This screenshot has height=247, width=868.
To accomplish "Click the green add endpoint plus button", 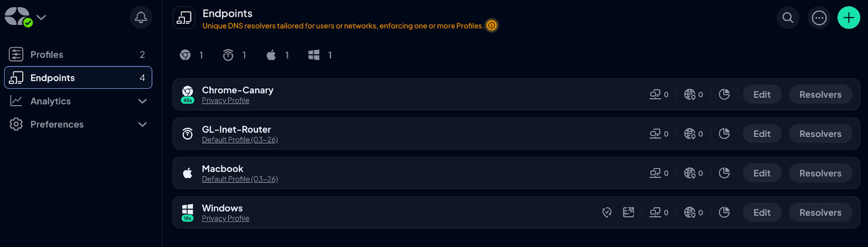I will click(x=848, y=18).
